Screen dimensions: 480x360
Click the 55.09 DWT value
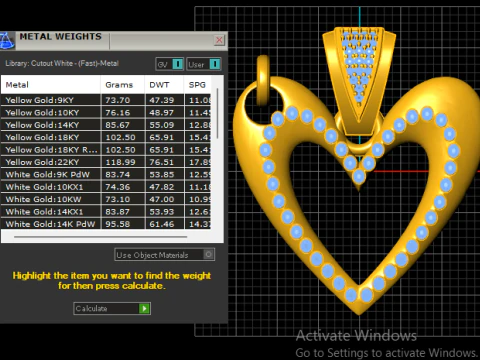[161, 125]
